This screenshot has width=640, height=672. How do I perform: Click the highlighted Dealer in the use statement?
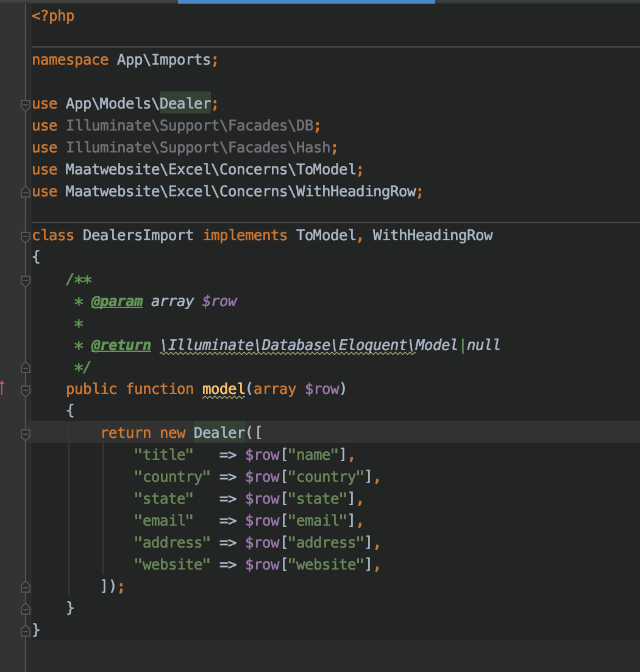pos(185,104)
